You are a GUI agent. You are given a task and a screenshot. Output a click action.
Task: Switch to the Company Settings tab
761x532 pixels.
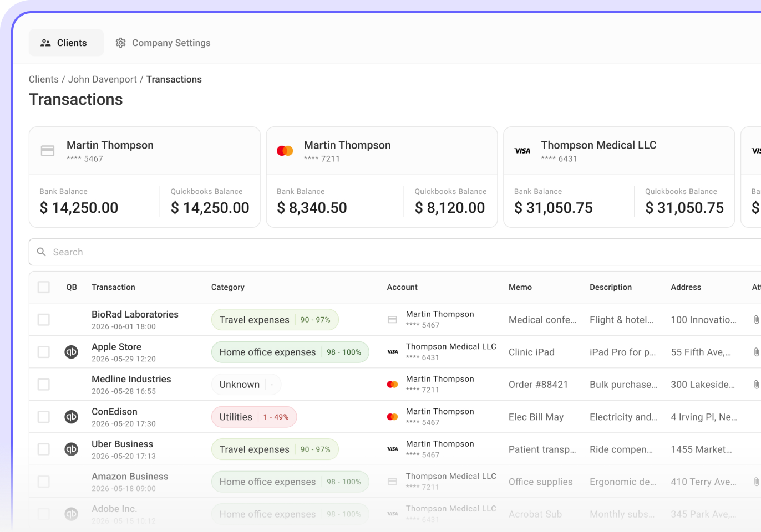[x=163, y=43]
